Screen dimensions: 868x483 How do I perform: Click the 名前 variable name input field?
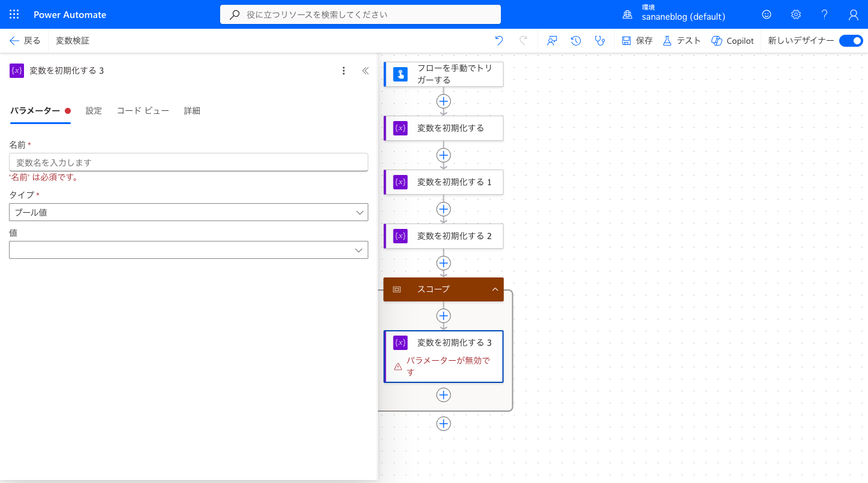coord(188,162)
